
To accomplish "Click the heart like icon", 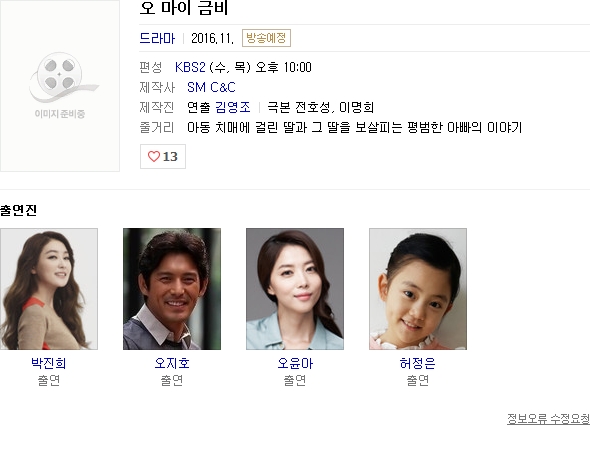I will pyautogui.click(x=154, y=156).
